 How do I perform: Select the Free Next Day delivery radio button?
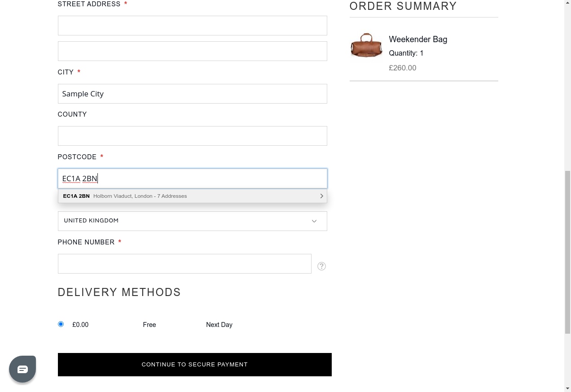tap(61, 324)
